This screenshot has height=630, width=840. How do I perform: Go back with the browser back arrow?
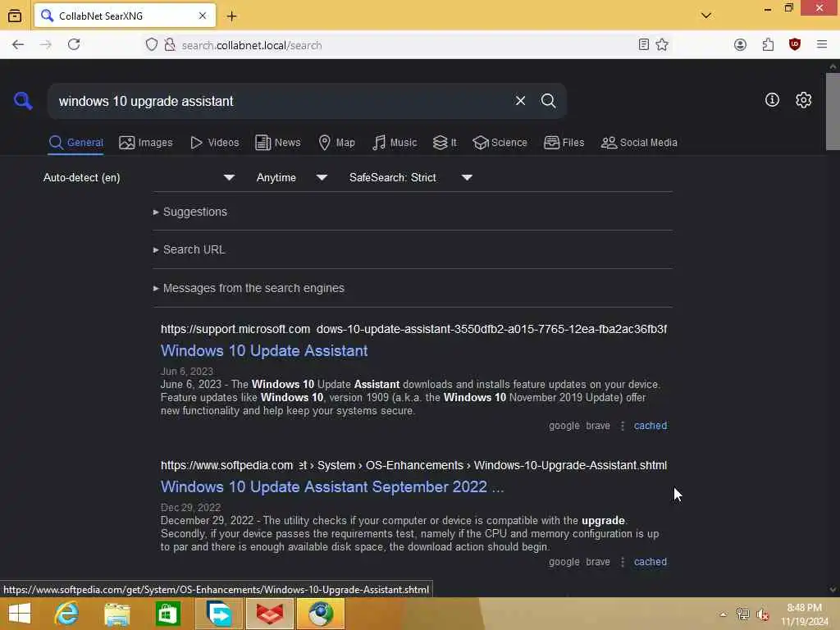click(x=18, y=44)
